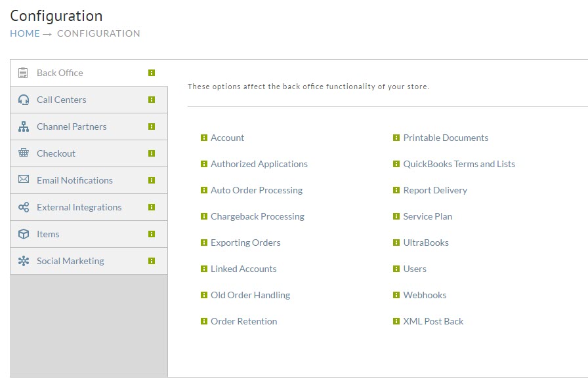The width and height of the screenshot is (588, 390).
Task: Click the Channel Partners hierarchy icon
Action: 24,127
